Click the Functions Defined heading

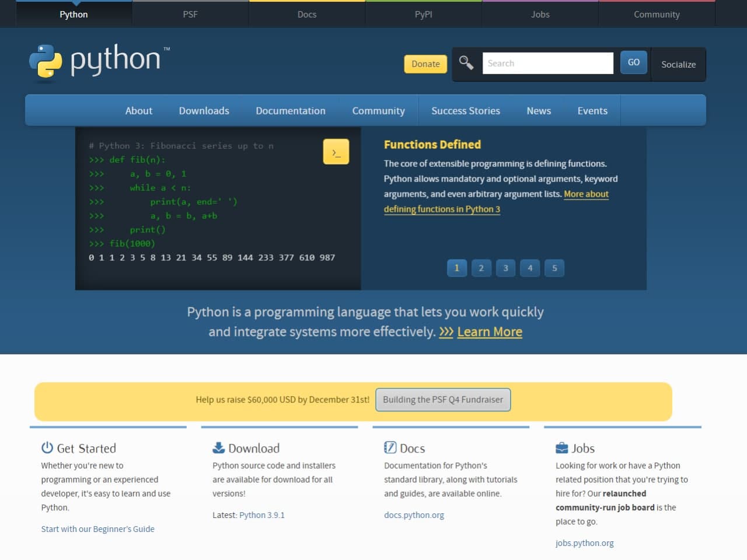pyautogui.click(x=432, y=145)
